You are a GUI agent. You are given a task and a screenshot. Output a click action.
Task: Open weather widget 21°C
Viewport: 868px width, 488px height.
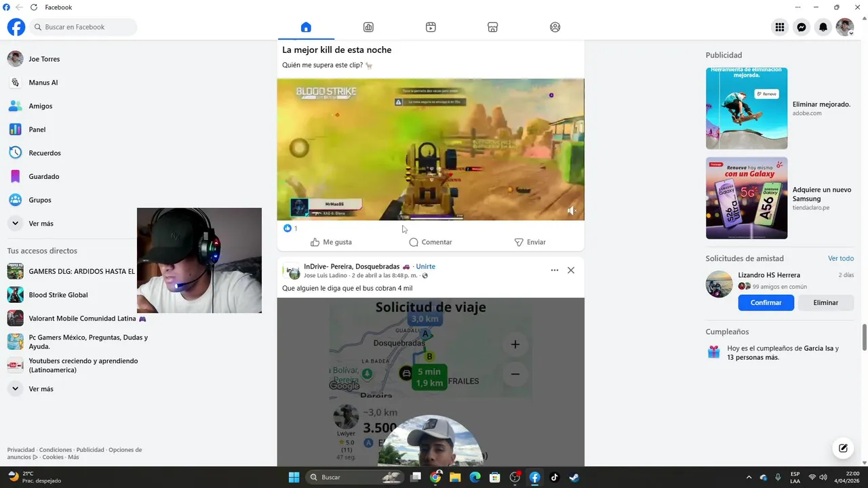(34, 477)
